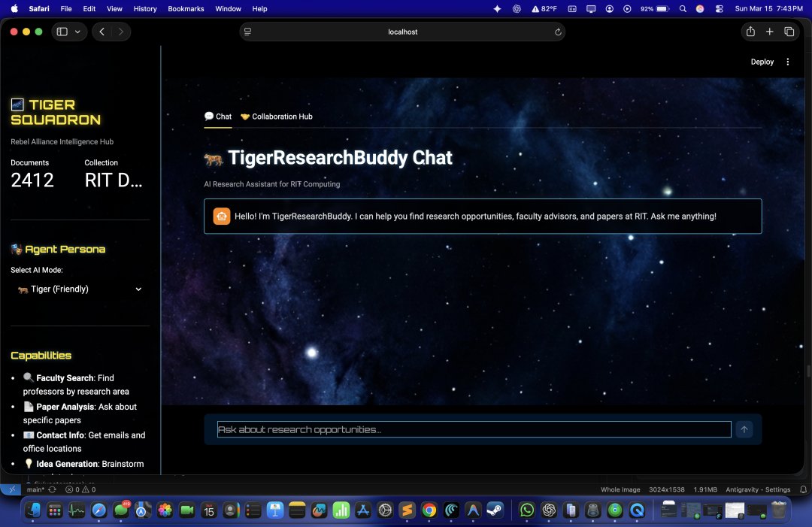Open Spotlight search in menu bar
This screenshot has width=812, height=527.
(683, 9)
